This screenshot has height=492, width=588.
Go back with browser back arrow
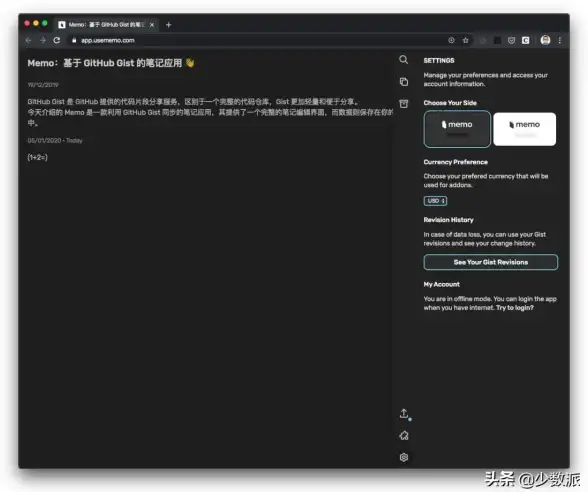[28, 40]
